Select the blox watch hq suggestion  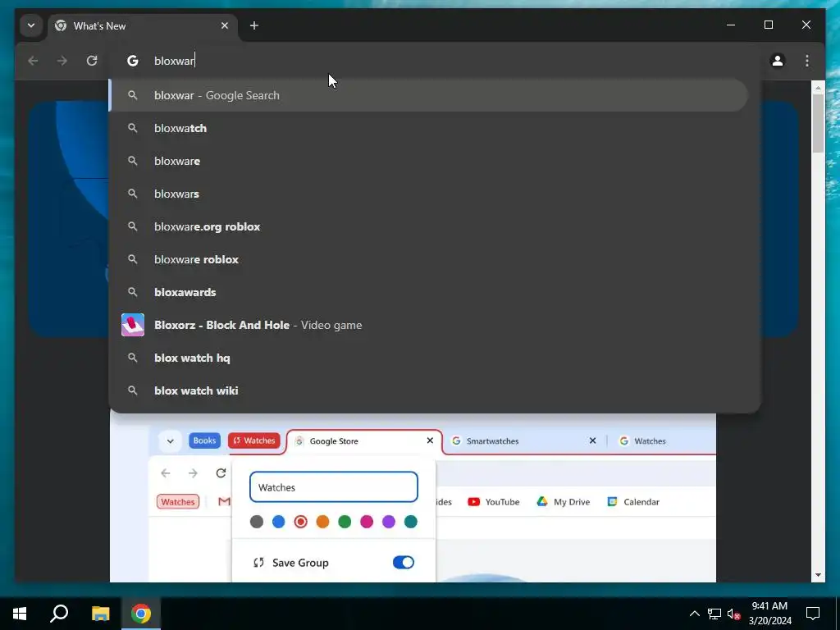click(x=428, y=358)
